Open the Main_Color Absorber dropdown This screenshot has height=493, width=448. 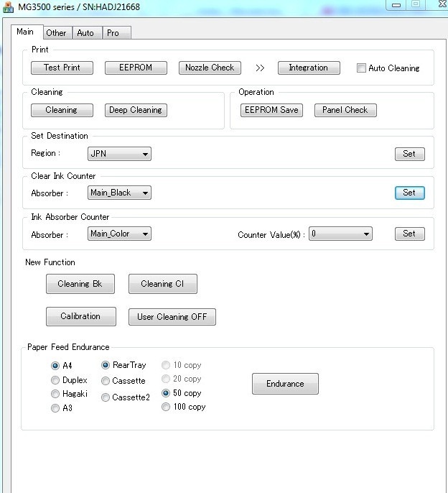[x=119, y=234]
